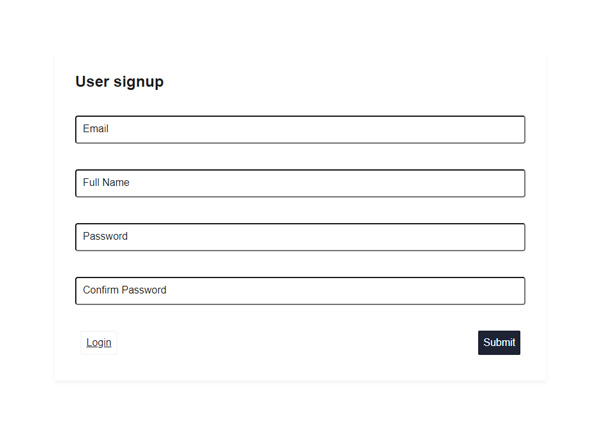Focus the field above Confirm Password
Image resolution: width=600 pixels, height=434 pixels.
coord(300,237)
